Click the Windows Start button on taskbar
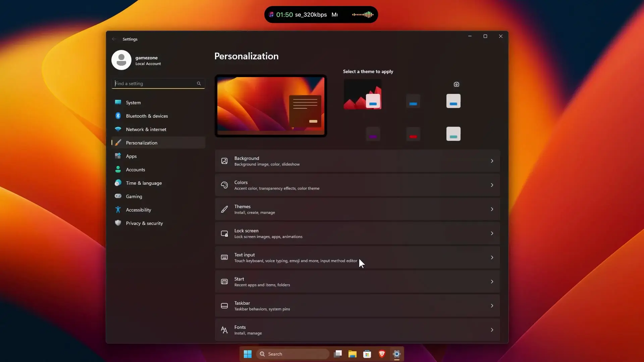This screenshot has width=644, height=362. coord(248,354)
